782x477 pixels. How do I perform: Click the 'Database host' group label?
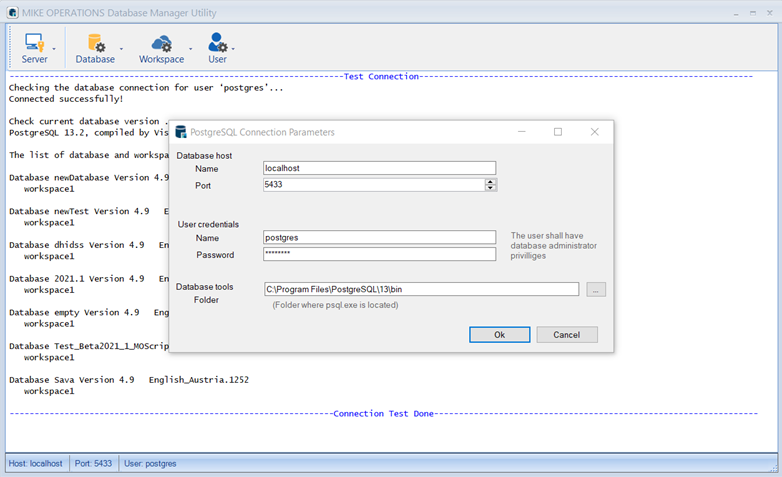[204, 156]
